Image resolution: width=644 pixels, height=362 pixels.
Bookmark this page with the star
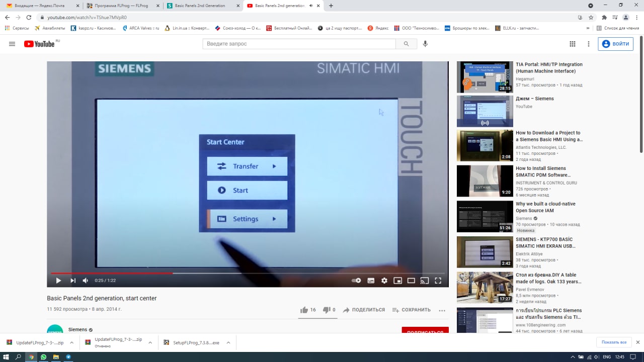pos(591,17)
